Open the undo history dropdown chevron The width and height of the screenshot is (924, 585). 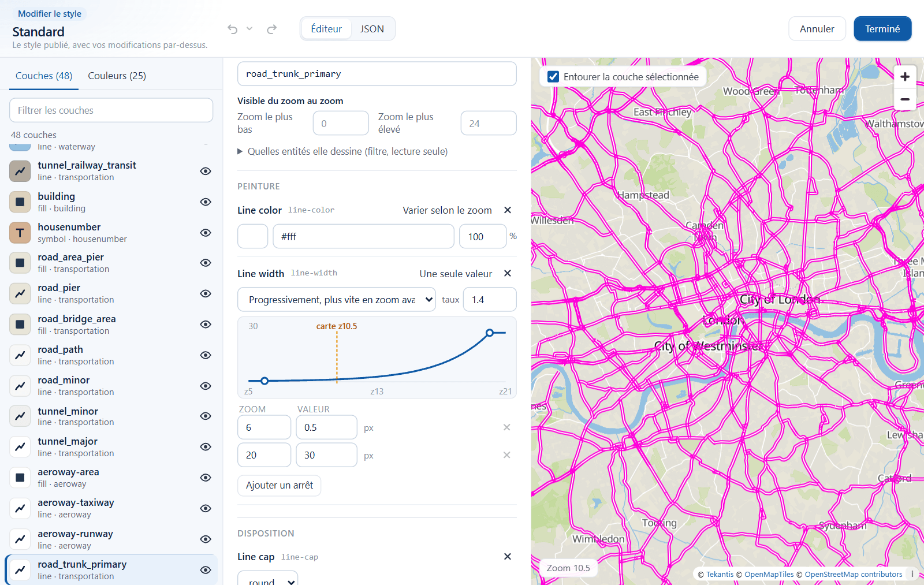coord(249,28)
